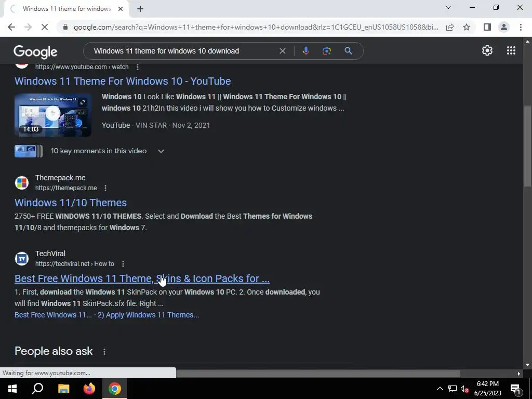The height and width of the screenshot is (399, 532).
Task: Click the Themepack.me site favicon
Action: click(x=22, y=182)
